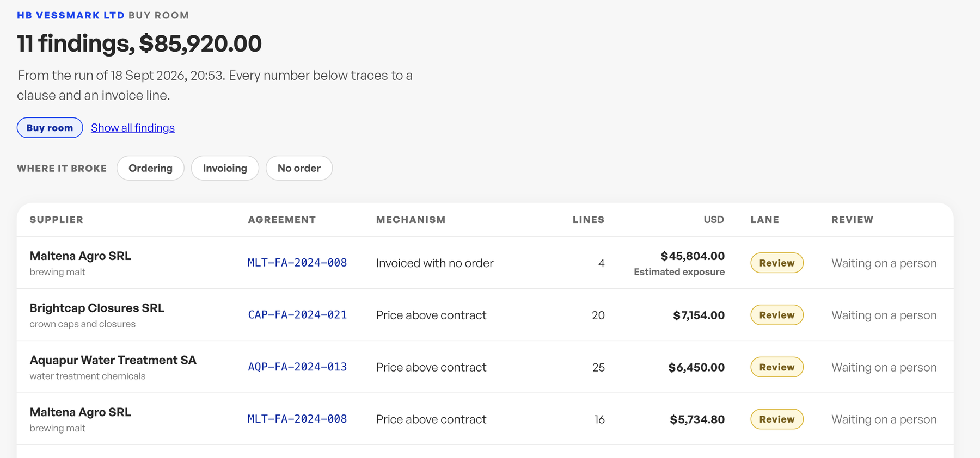Click the LANE column header
Screen dimensions: 980x458
765,220
